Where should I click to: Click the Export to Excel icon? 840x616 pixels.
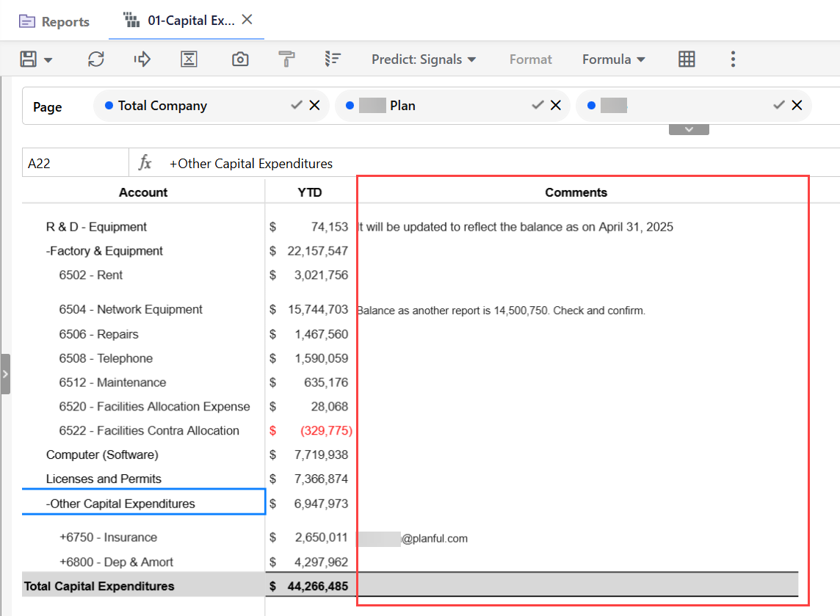coord(189,59)
